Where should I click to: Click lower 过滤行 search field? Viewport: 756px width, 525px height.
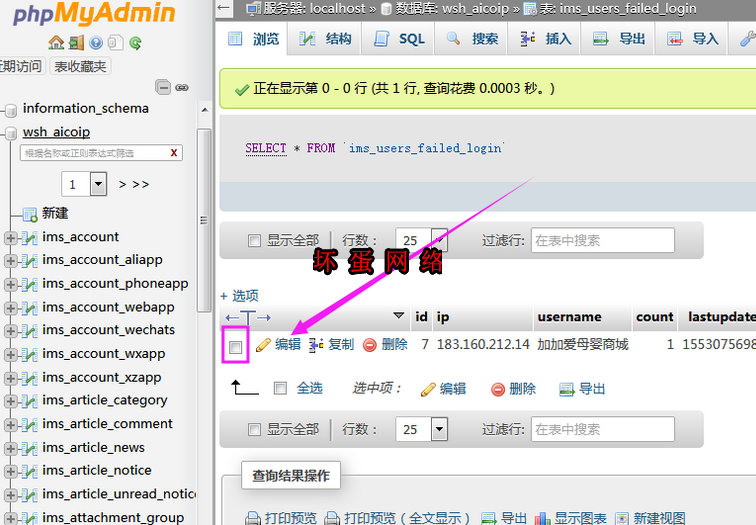click(603, 429)
